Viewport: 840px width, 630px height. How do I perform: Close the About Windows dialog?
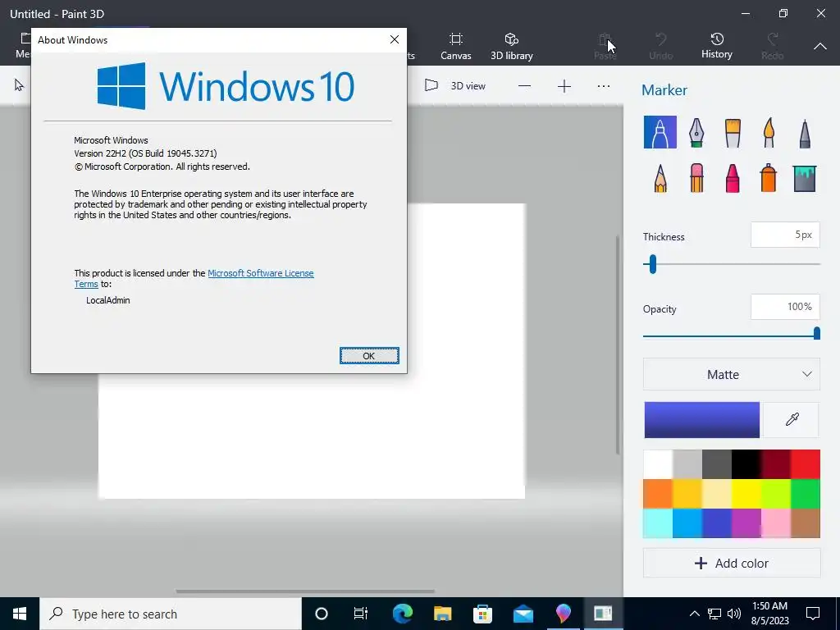(395, 39)
